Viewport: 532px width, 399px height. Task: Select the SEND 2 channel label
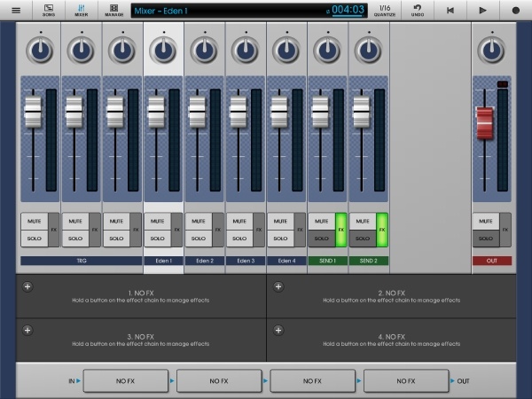click(x=368, y=261)
